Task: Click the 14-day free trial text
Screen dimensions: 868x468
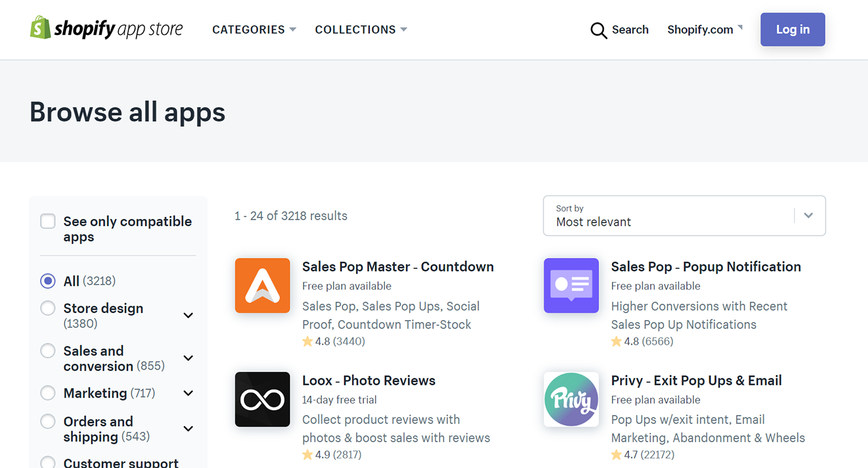Action: coord(339,400)
